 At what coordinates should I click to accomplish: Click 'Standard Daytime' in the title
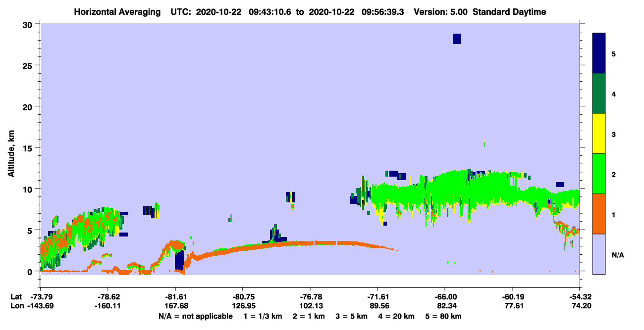click(x=509, y=12)
